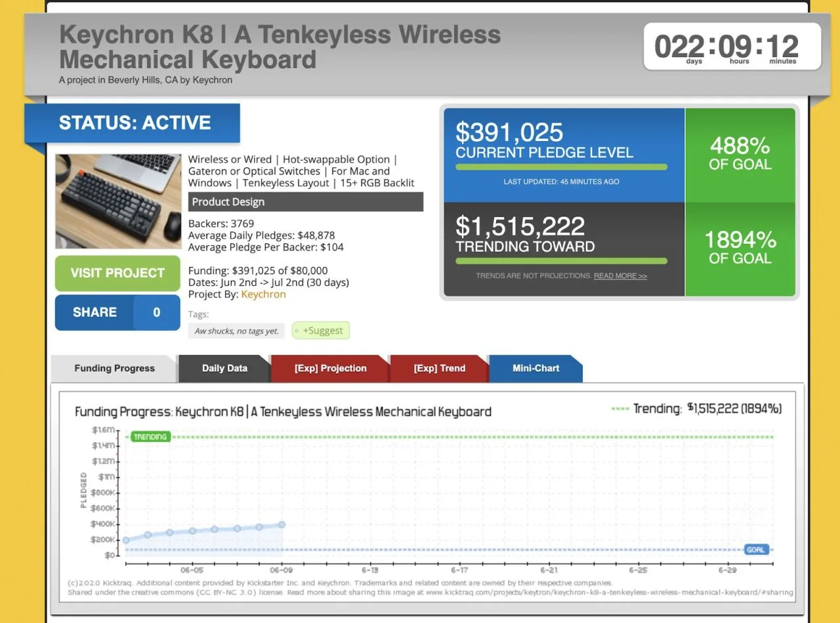The width and height of the screenshot is (840, 623).
Task: Open the keyboard product thumbnail image
Action: click(118, 201)
